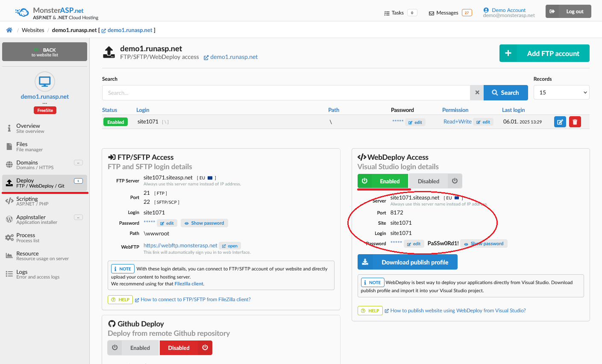Viewport: 602px width, 364px height.
Task: Click the blue Search button
Action: click(505, 93)
